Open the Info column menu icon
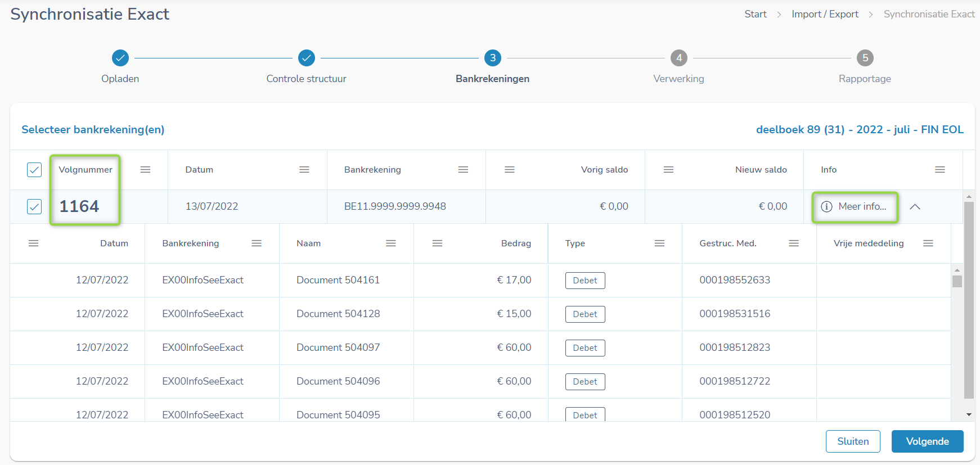980x465 pixels. coord(939,170)
